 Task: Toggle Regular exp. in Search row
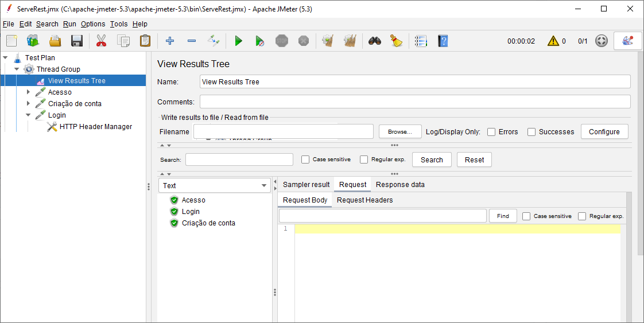click(x=364, y=159)
